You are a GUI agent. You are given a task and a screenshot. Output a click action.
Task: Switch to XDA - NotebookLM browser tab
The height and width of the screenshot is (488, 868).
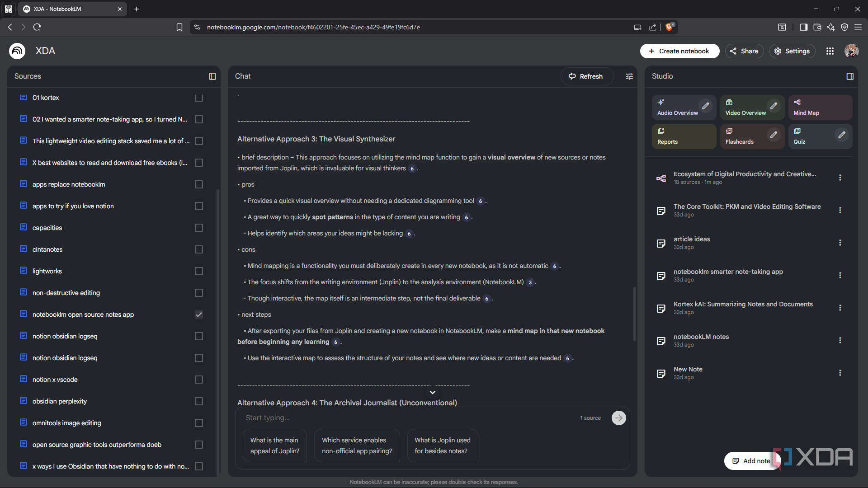coord(72,9)
